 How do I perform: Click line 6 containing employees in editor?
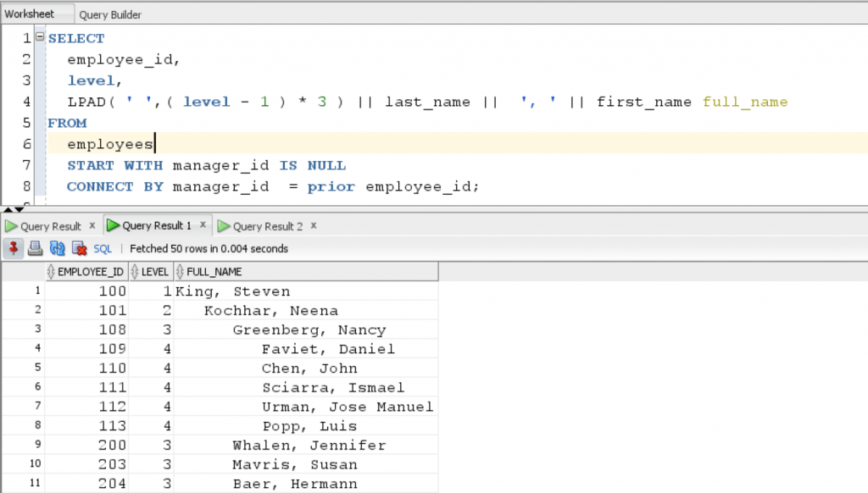click(x=110, y=144)
